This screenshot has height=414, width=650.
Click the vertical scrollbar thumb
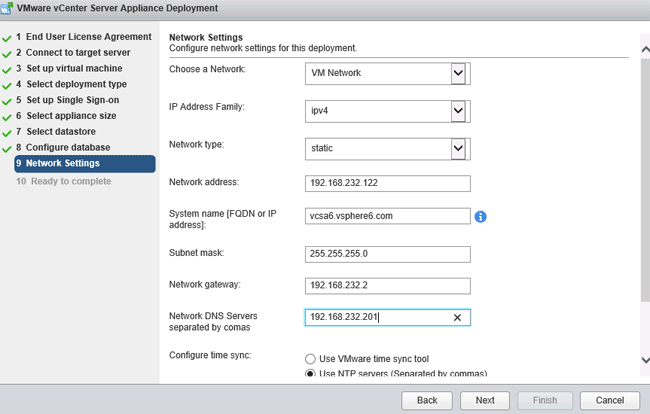pyautogui.click(x=645, y=180)
